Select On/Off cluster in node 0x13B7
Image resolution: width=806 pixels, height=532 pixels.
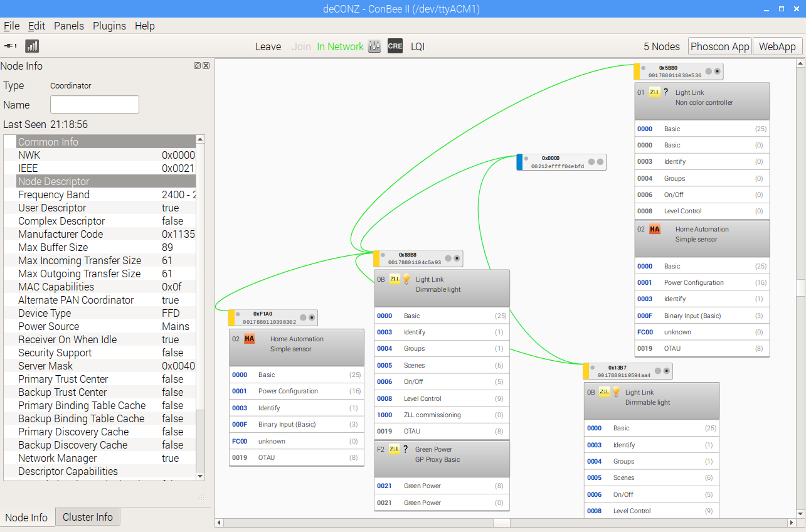pyautogui.click(x=652, y=494)
